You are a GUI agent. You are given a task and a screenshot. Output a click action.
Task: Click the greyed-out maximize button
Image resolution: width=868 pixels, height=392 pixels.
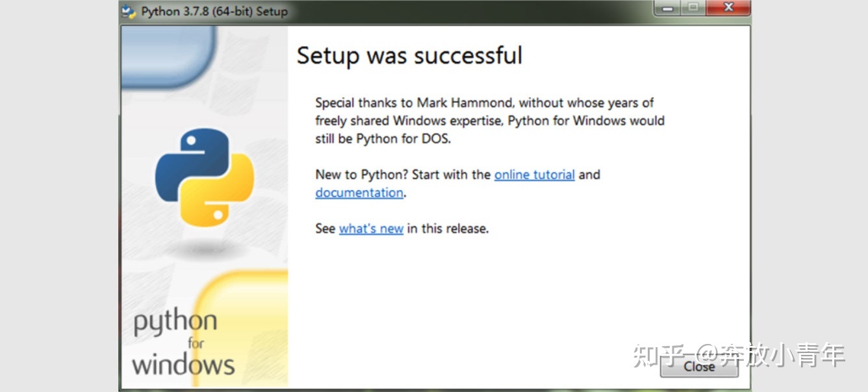point(693,9)
